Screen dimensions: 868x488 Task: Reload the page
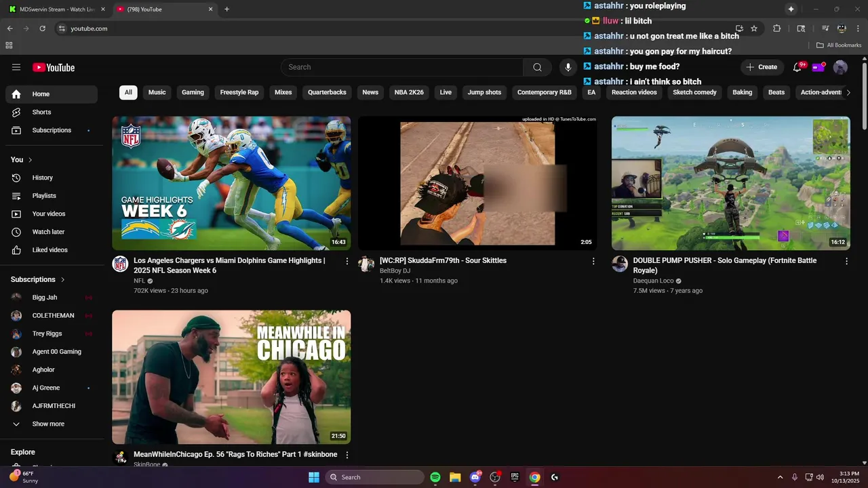click(x=42, y=28)
